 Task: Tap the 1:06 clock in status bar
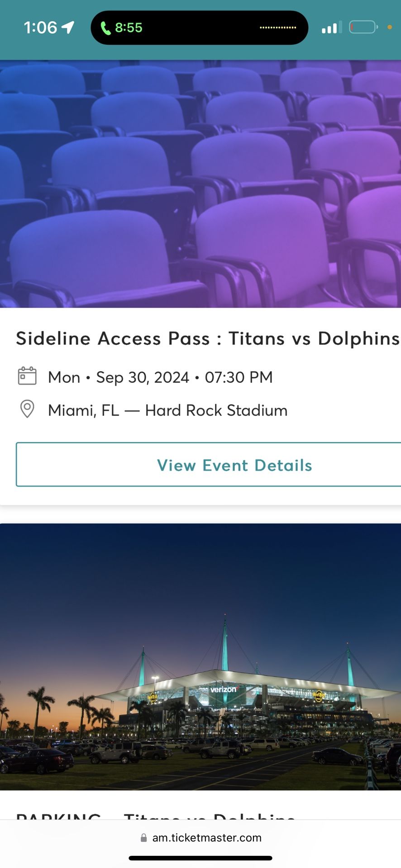pyautogui.click(x=40, y=28)
